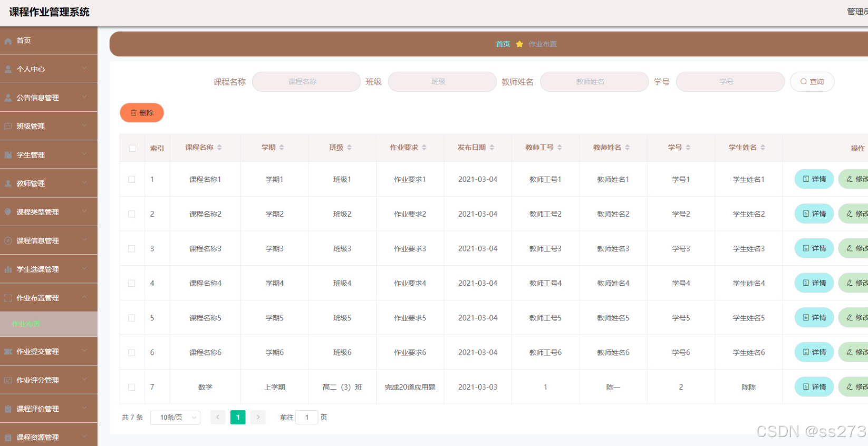This screenshot has height=446, width=868.
Task: Click the icon beside 作业评分管理
Action: 8,380
